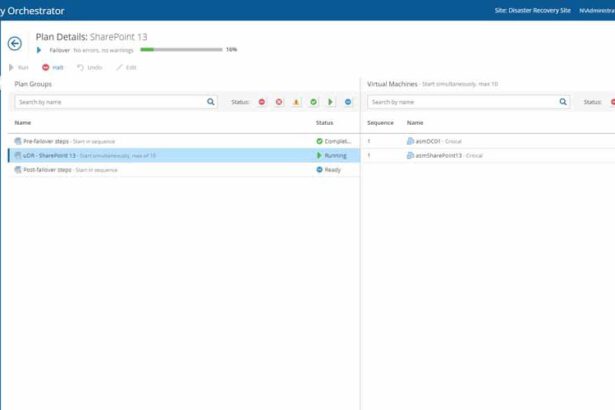Click the blue Ready status icon
The width and height of the screenshot is (615, 410).
319,170
